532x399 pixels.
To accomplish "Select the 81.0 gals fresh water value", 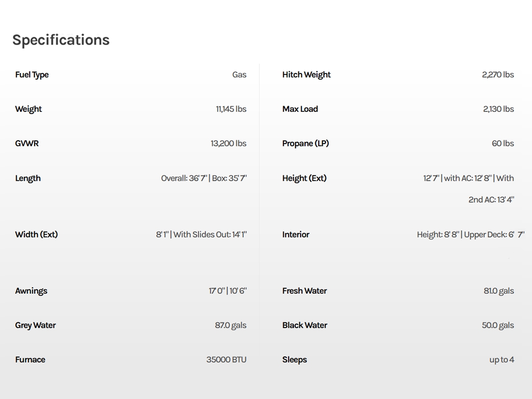I will tap(499, 291).
